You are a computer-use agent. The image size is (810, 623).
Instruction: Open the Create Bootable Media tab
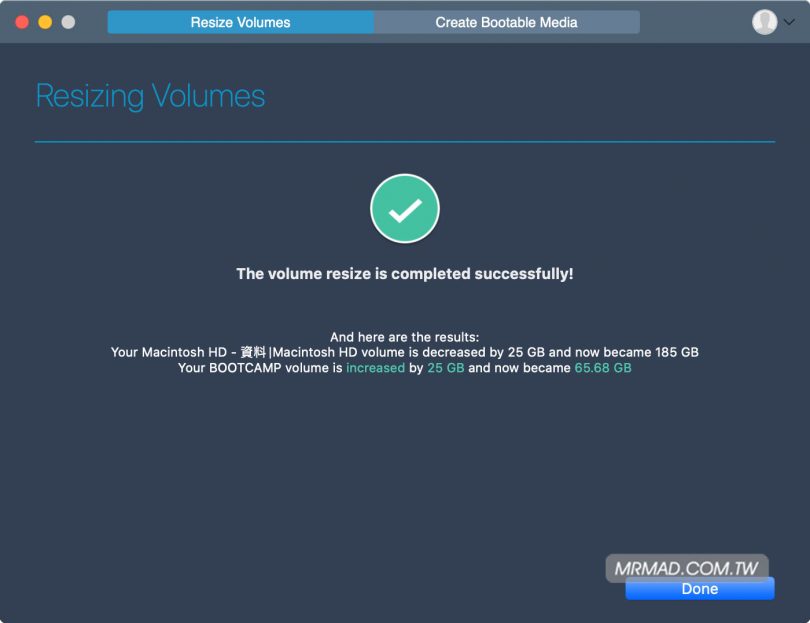(x=506, y=22)
